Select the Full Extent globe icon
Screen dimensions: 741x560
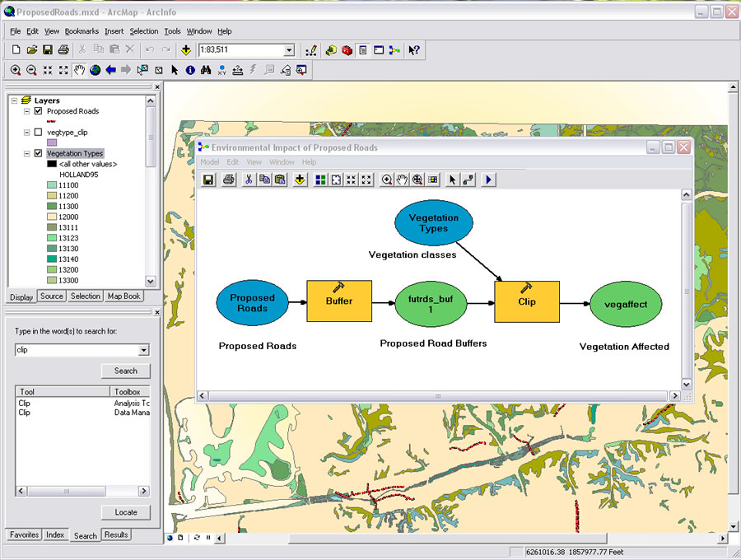pyautogui.click(x=96, y=71)
